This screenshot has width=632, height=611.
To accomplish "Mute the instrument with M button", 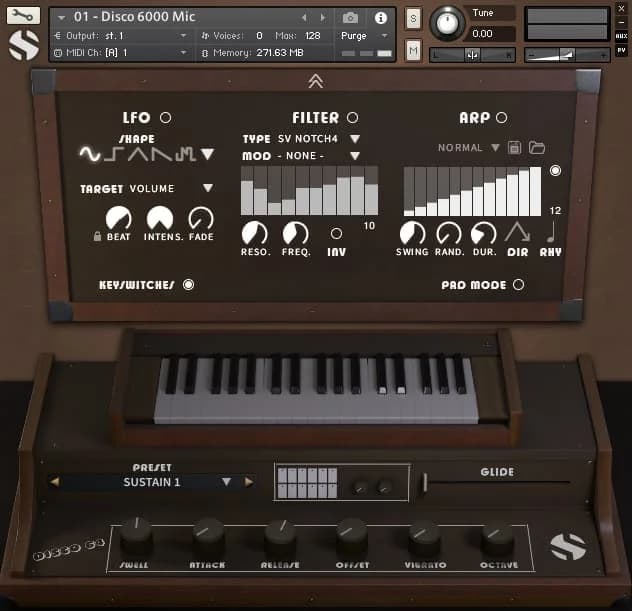I will click(x=413, y=50).
